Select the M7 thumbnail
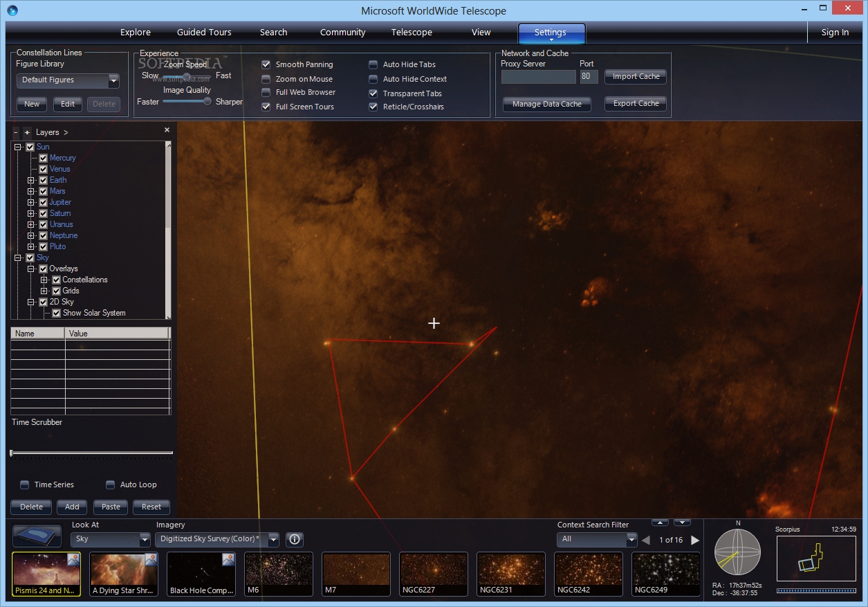 (356, 574)
